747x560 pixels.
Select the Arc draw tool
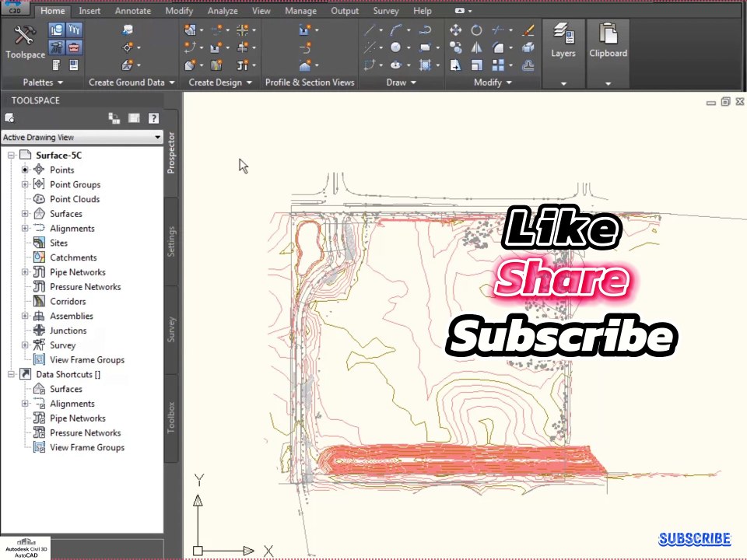coord(396,30)
